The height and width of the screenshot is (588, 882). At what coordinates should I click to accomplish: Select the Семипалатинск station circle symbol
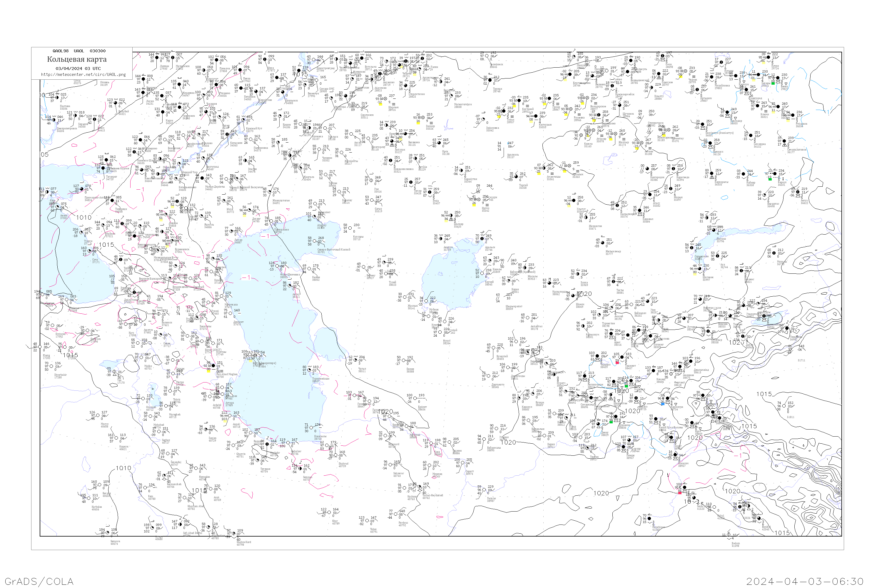pos(784,141)
